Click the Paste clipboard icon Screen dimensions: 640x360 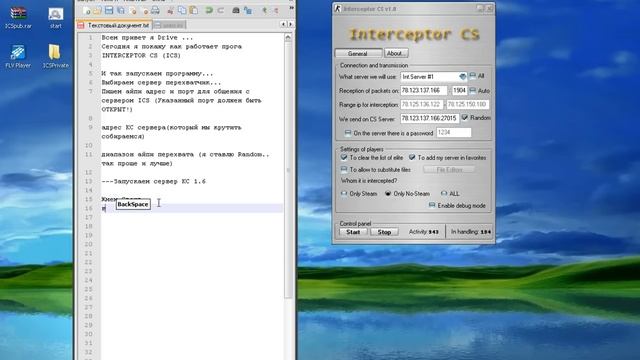pos(194,10)
